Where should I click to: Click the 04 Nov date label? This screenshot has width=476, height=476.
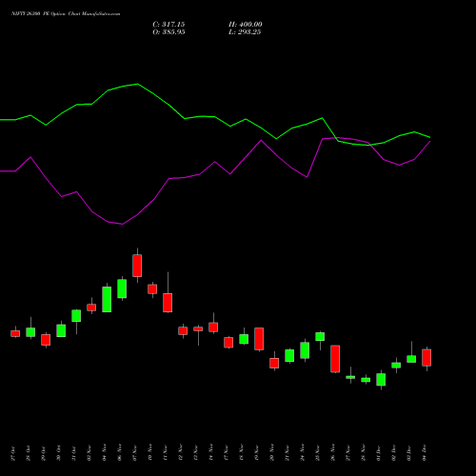(105, 453)
